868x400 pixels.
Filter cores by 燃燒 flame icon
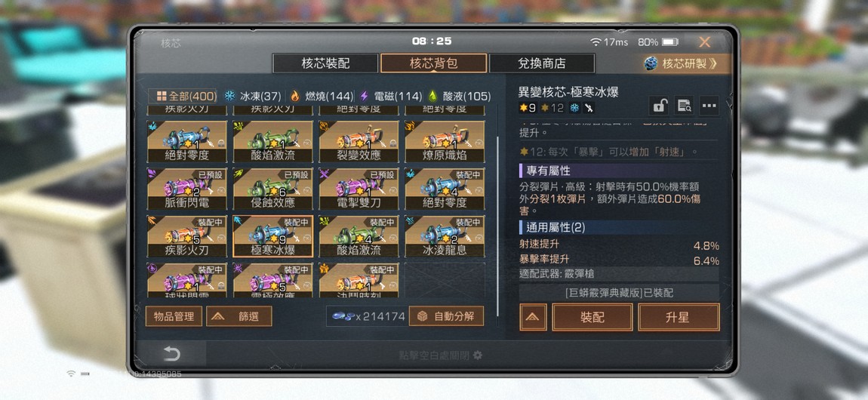(295, 97)
